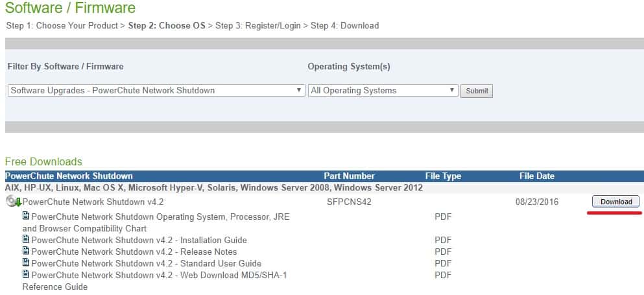The image size is (644, 295).
Task: Open the Operating System(s) dropdown
Action: pyautogui.click(x=383, y=91)
